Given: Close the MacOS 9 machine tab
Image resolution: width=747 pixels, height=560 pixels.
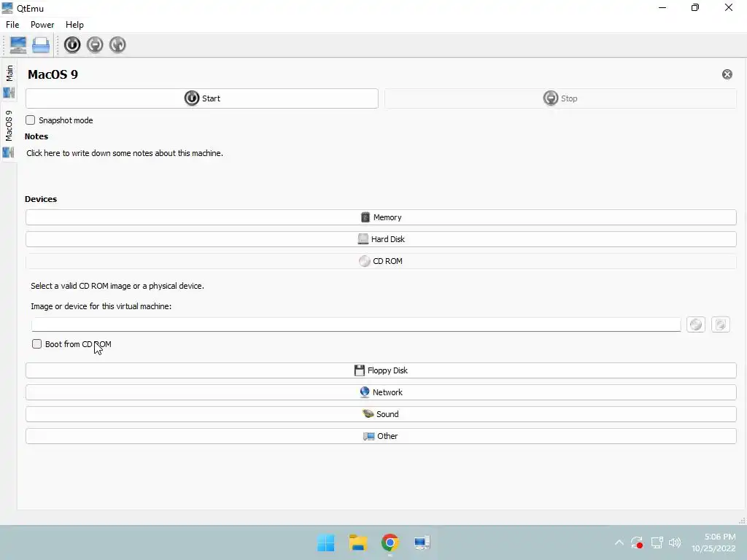Looking at the screenshot, I should point(727,74).
